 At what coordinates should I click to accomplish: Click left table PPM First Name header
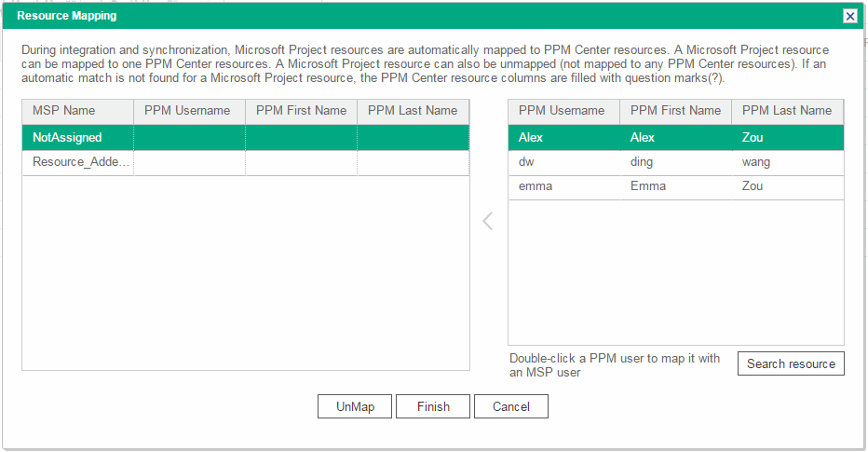click(301, 111)
